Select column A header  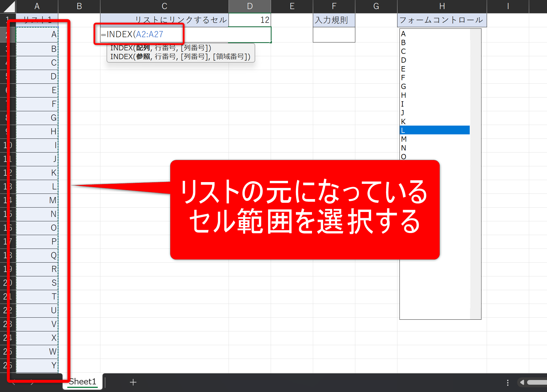pyautogui.click(x=37, y=6)
